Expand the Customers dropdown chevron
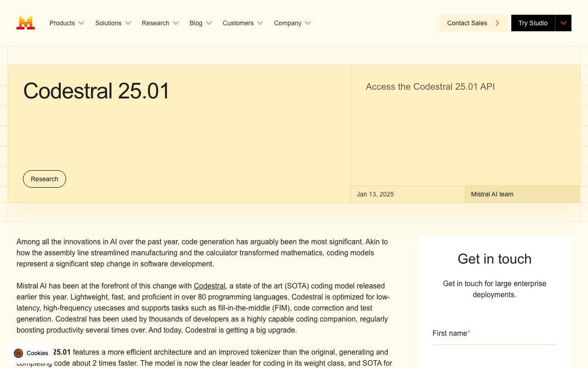This screenshot has height=368, width=588. click(x=260, y=23)
